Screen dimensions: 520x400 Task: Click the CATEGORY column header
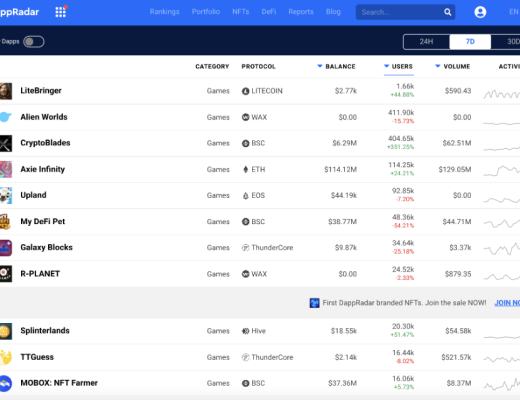(212, 66)
